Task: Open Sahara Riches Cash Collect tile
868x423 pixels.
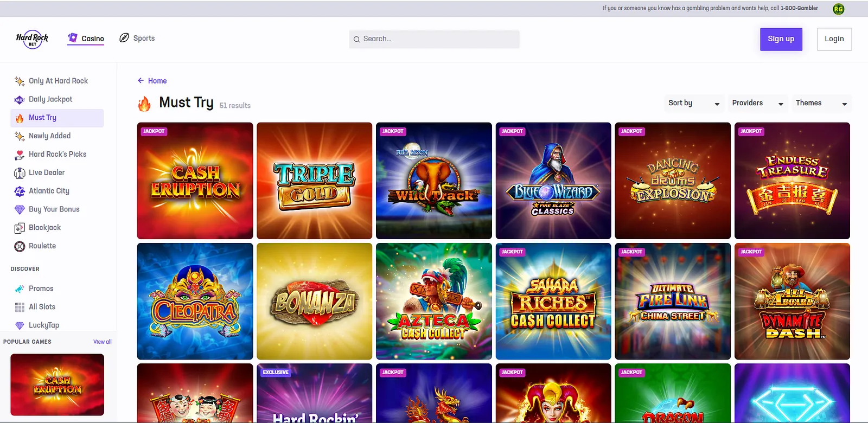Action: click(x=553, y=302)
